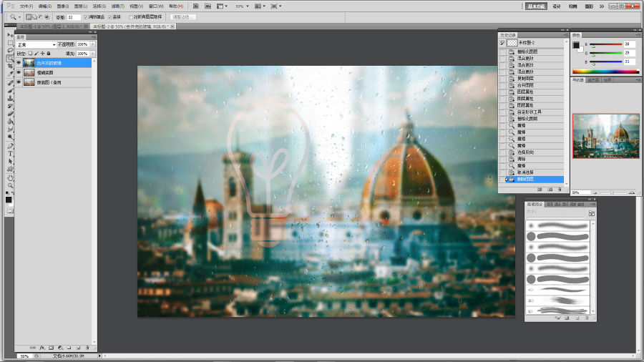
Task: Select the Hand tool in toolbox
Action: [x=10, y=177]
